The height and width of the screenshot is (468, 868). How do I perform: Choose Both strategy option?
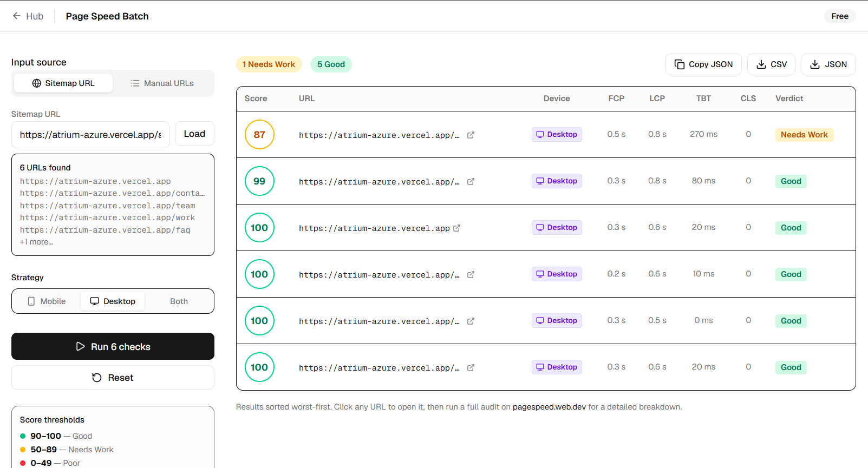coord(179,301)
